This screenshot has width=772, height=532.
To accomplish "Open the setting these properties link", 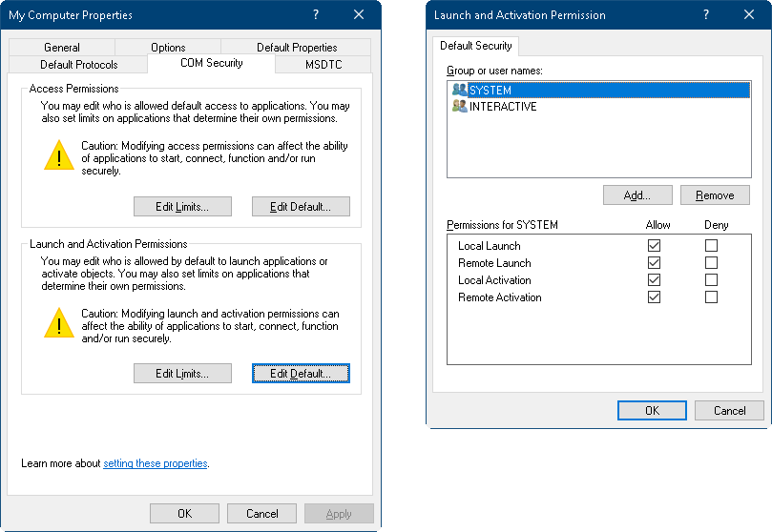I will click(155, 463).
